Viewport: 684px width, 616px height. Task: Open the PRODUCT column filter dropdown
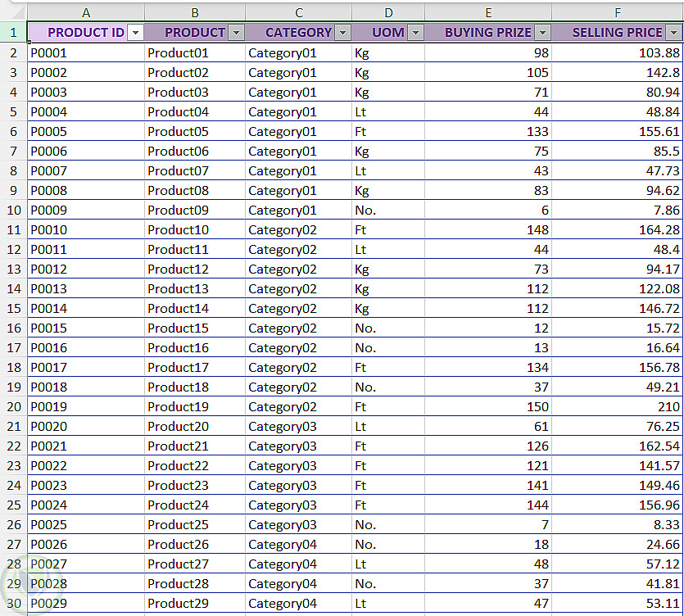tap(236, 33)
